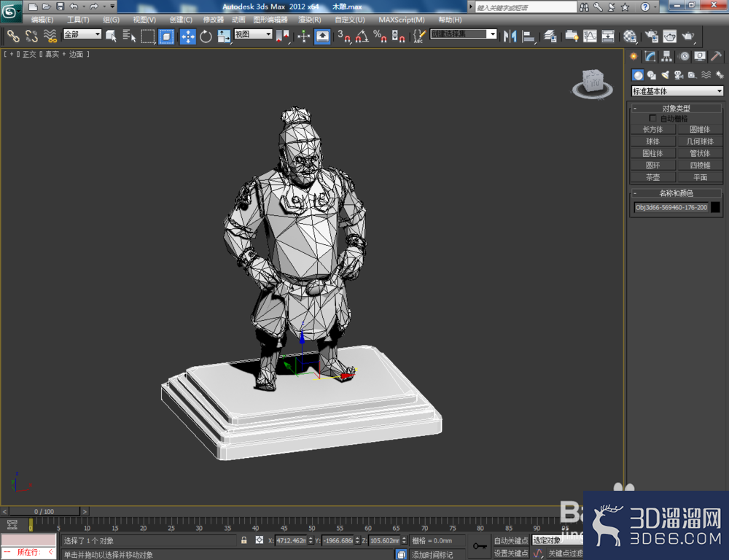This screenshot has height=560, width=729.
Task: Switch to the Modify command panel tab
Action: [650, 57]
